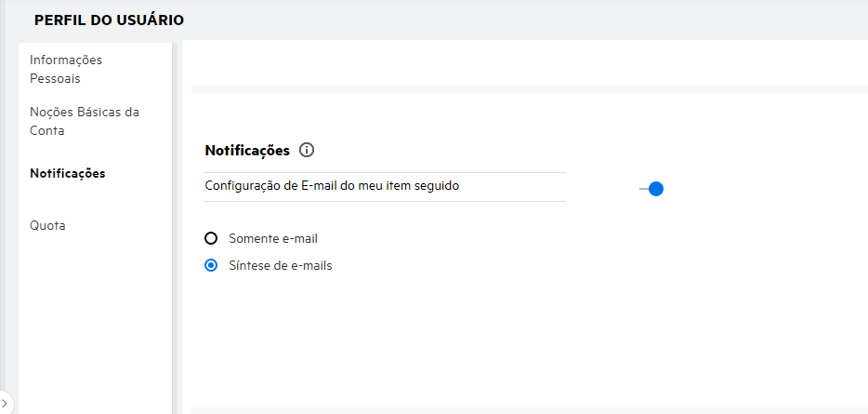
Task: Click the bold Notificações heading in main panel
Action: click(x=247, y=150)
